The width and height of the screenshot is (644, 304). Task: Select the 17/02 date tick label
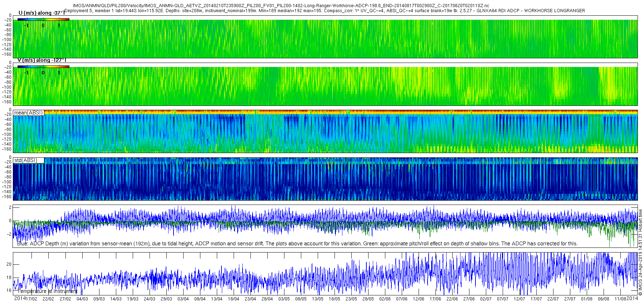31,299
